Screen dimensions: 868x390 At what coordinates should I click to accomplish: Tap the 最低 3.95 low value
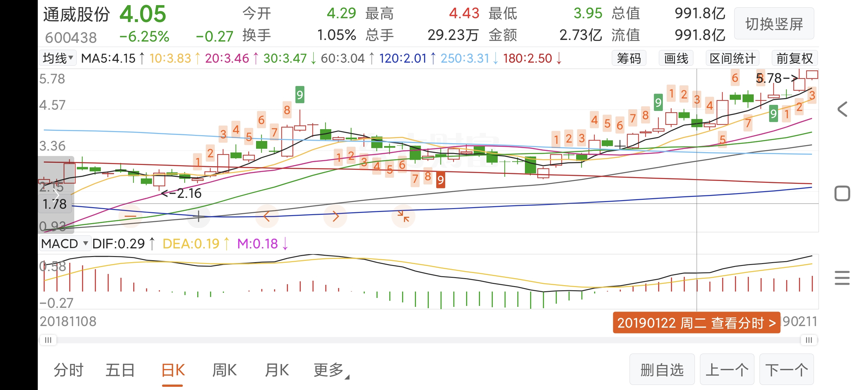tap(545, 14)
